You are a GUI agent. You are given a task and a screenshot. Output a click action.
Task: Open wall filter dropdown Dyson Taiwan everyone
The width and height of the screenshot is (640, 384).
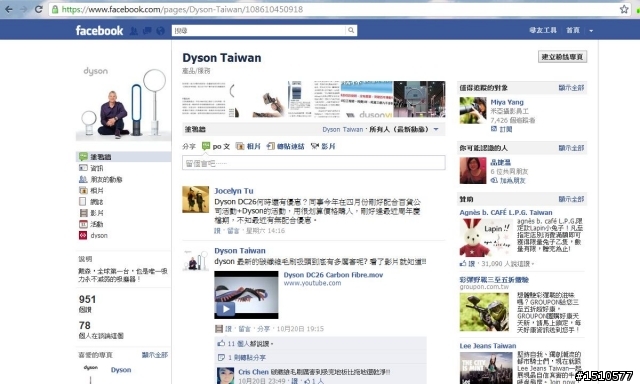380,129
